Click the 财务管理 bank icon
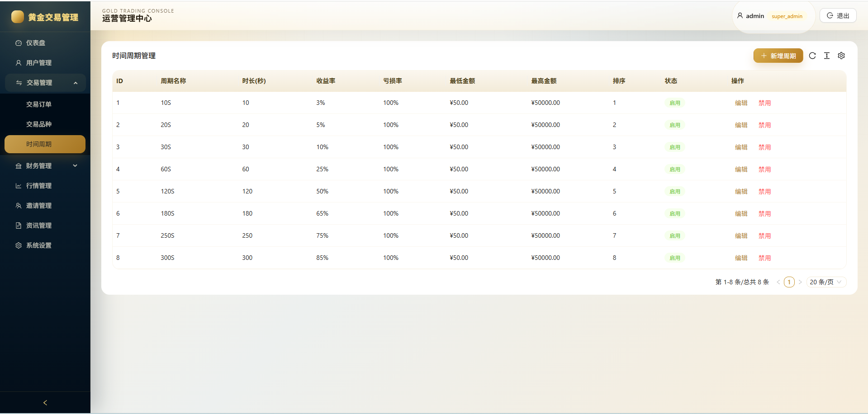This screenshot has width=868, height=414. pyautogui.click(x=19, y=166)
